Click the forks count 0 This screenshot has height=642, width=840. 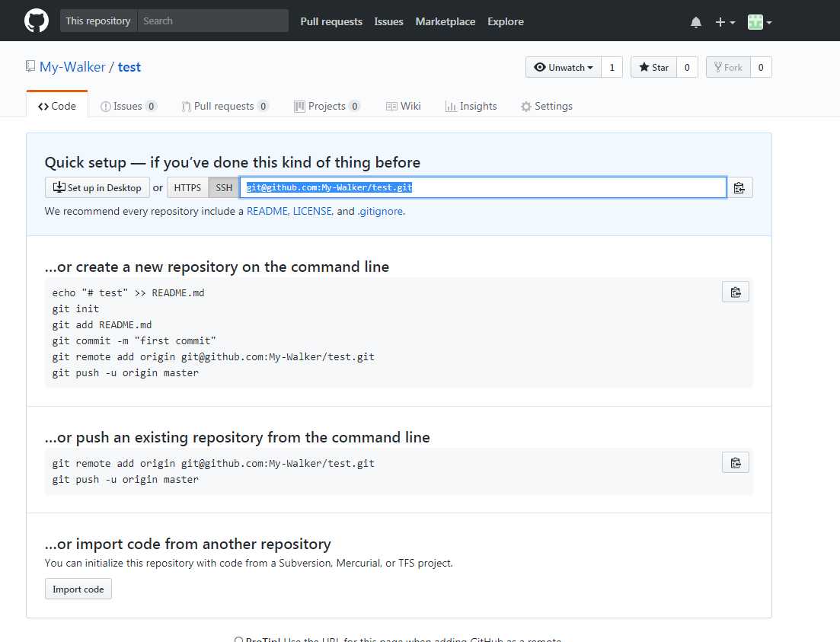click(761, 68)
